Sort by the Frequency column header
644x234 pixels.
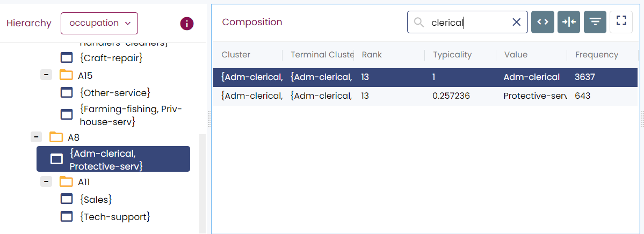point(596,55)
